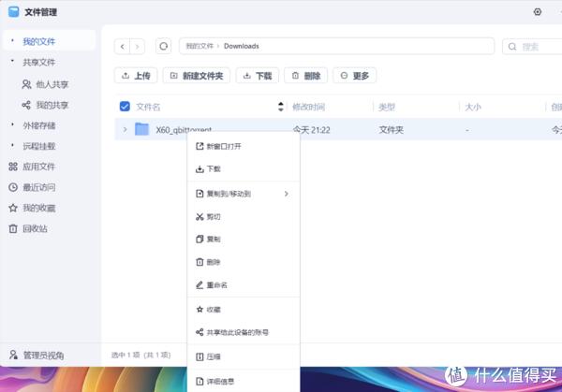Click the Downloads breadcrumb segment
Image resolution: width=562 pixels, height=392 pixels.
pyautogui.click(x=242, y=46)
